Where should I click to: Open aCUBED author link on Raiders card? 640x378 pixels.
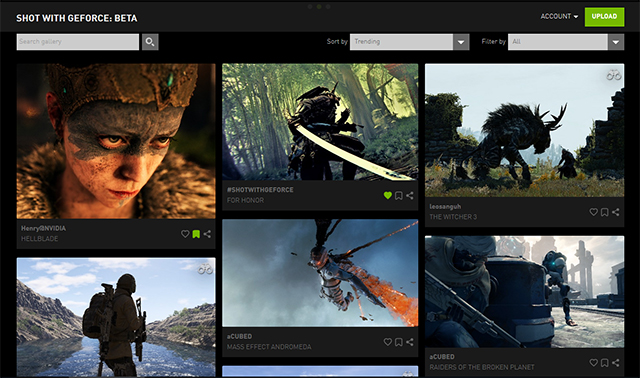pyautogui.click(x=442, y=357)
